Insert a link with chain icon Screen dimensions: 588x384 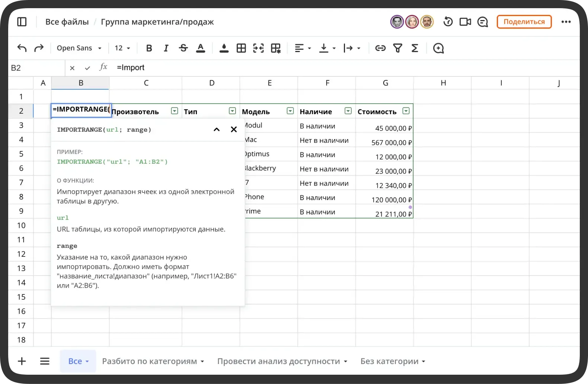click(x=380, y=48)
